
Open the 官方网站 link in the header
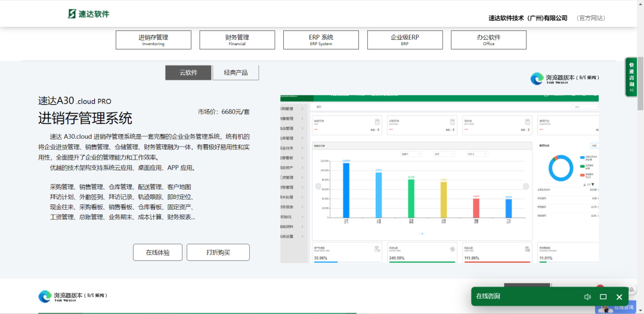[591, 18]
